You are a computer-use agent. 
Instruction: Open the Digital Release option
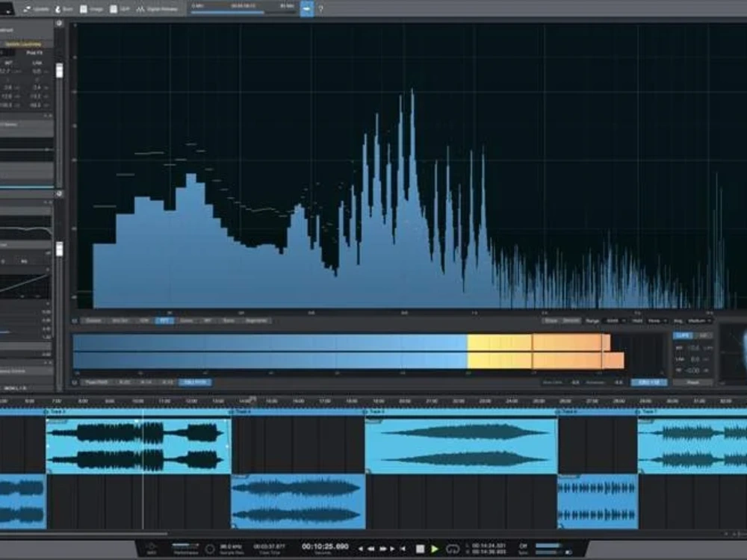coord(157,9)
